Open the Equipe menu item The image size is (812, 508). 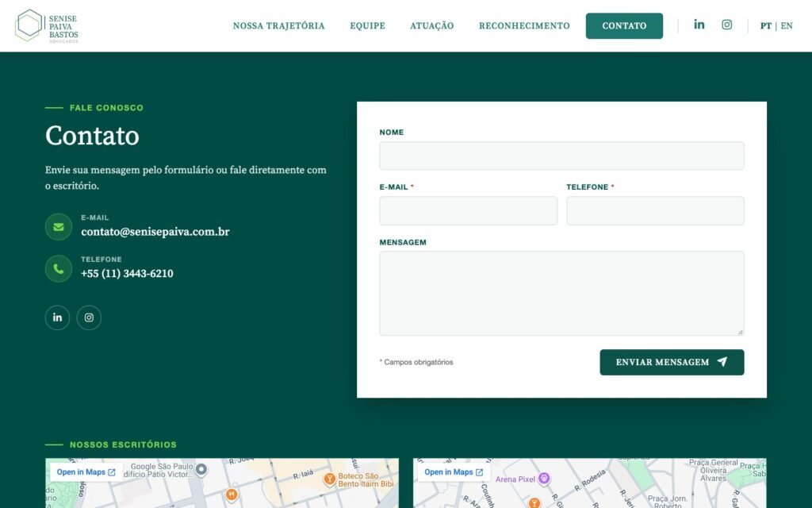368,25
